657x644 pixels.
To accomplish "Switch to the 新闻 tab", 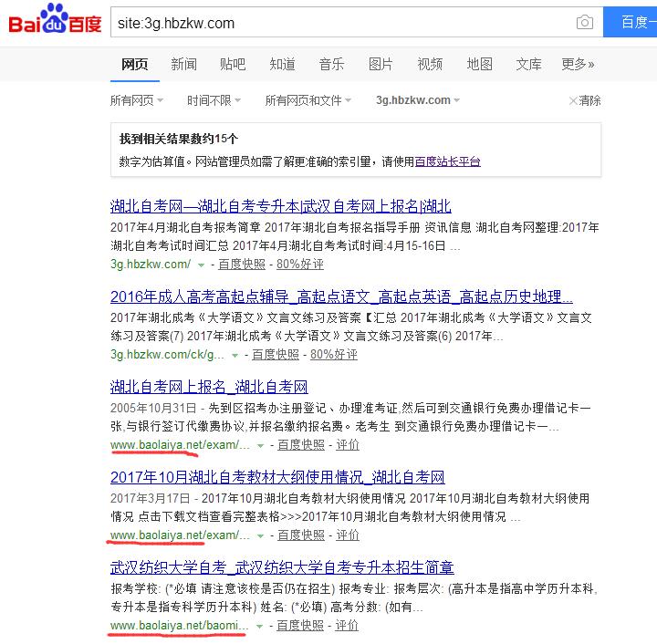I will [x=184, y=64].
